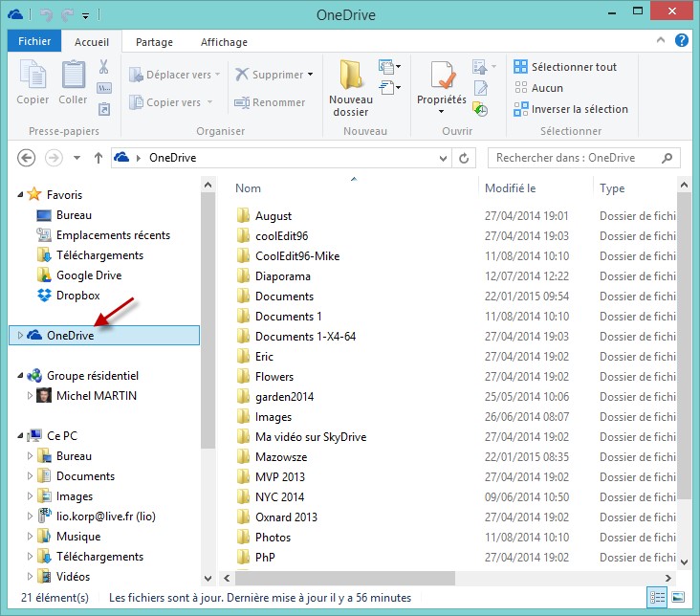Switch to details view icon
The image size is (700, 616).
658,597
